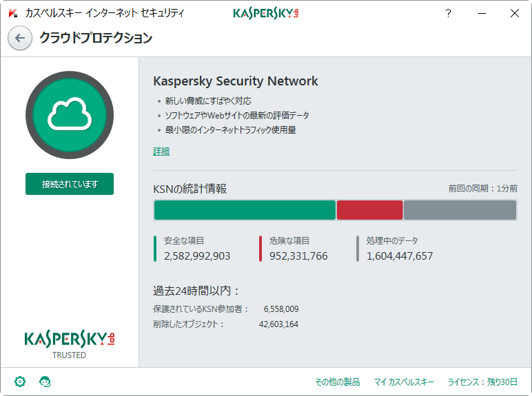Click the 接続されています button
532x396 pixels.
coord(70,184)
